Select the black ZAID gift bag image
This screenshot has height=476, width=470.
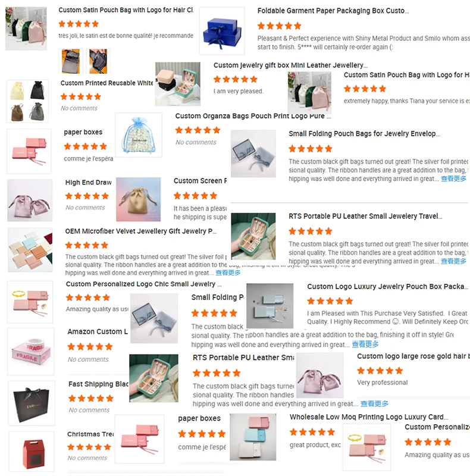(32, 403)
